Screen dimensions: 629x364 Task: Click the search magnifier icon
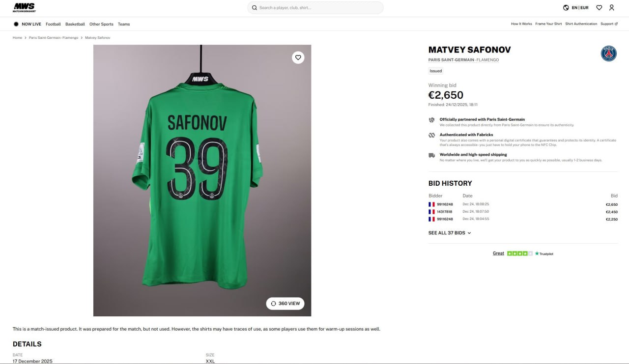coord(255,8)
